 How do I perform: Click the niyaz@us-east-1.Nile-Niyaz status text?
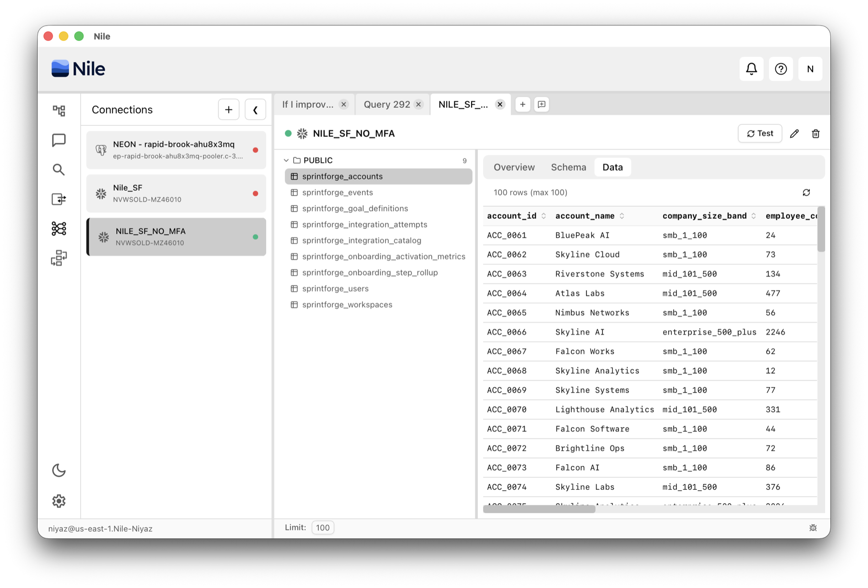tap(100, 529)
